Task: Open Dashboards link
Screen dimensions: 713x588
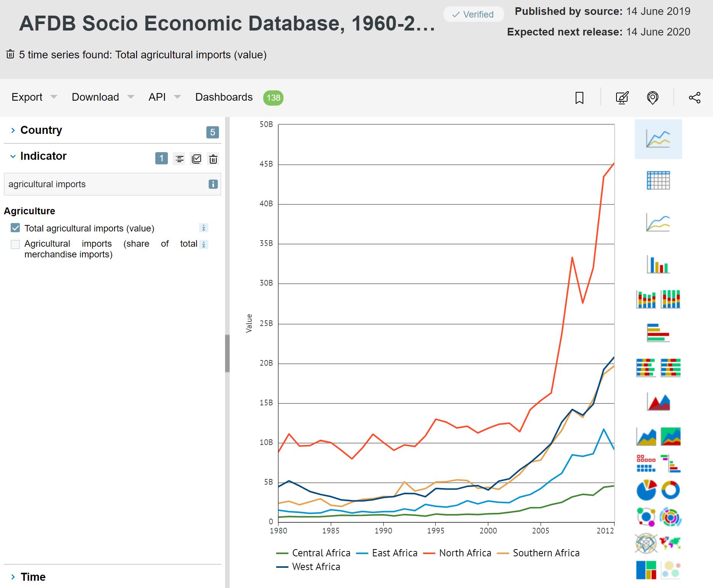Action: click(224, 97)
